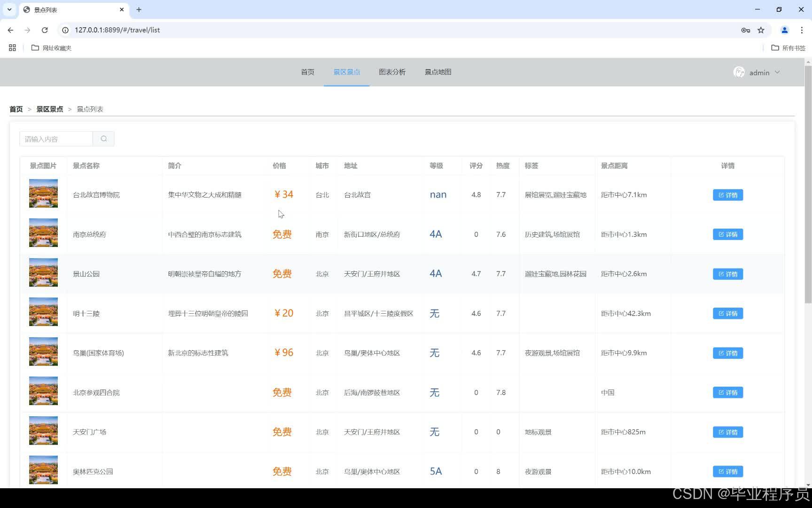The width and height of the screenshot is (812, 508).
Task: Open 详情 for 景山公园
Action: [728, 274]
